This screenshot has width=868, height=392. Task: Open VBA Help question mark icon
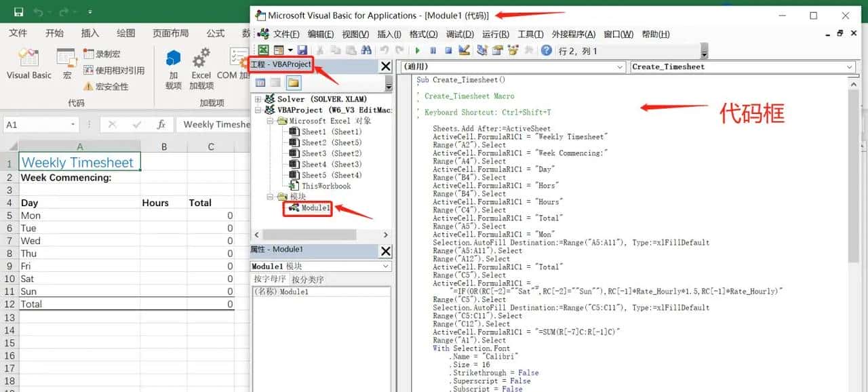point(546,50)
